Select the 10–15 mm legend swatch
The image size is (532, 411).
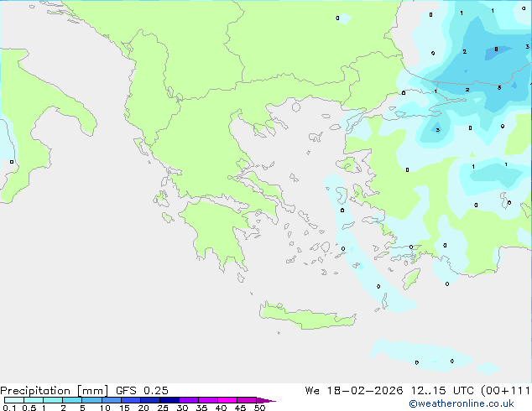(x=111, y=400)
